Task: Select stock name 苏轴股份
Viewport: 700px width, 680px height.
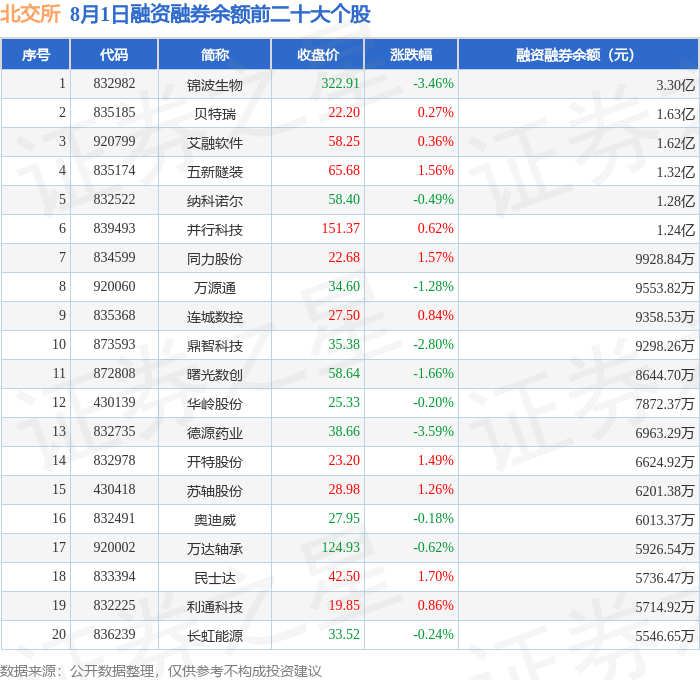Action: click(x=215, y=491)
